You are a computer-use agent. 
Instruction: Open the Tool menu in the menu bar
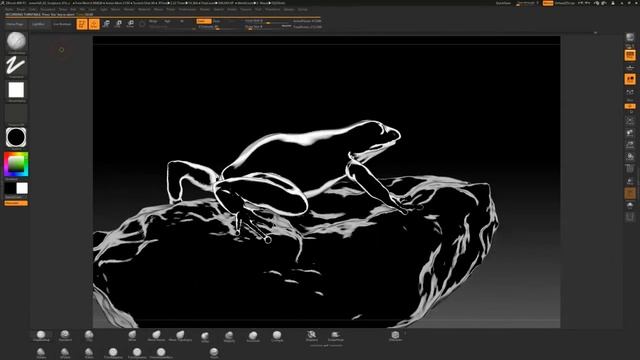pos(258,9)
